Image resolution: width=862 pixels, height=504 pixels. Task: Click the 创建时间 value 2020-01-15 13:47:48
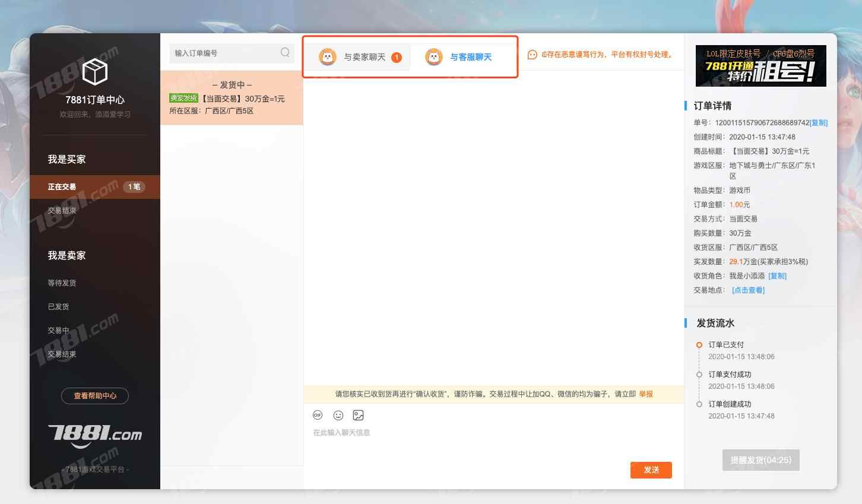point(762,137)
